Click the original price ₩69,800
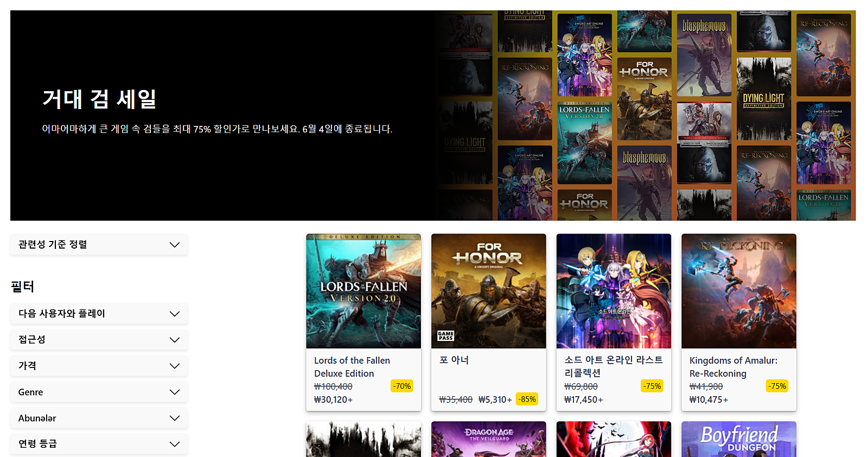 tap(581, 386)
